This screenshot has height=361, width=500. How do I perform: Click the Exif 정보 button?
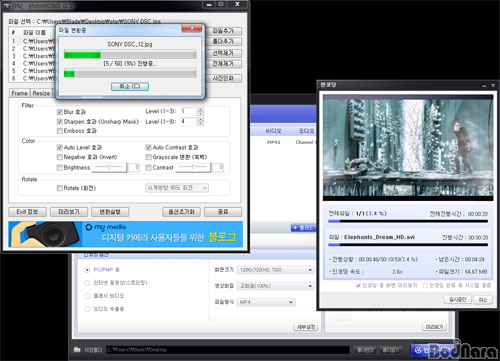click(27, 212)
